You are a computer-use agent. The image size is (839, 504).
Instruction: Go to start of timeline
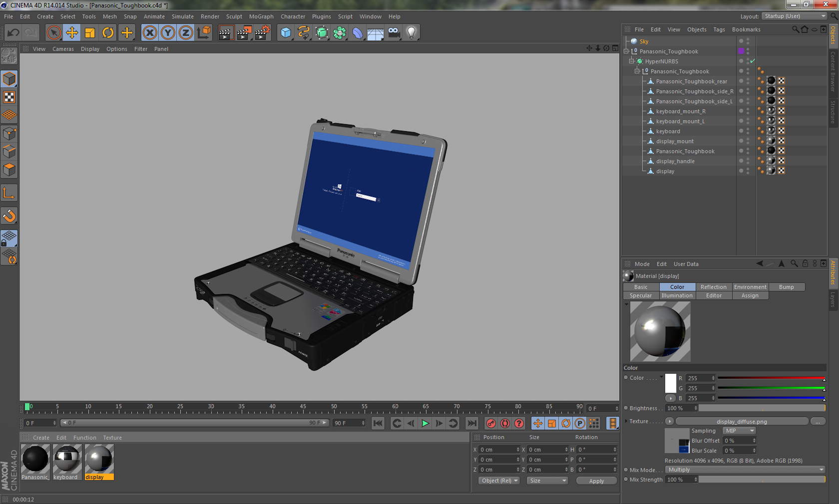378,423
